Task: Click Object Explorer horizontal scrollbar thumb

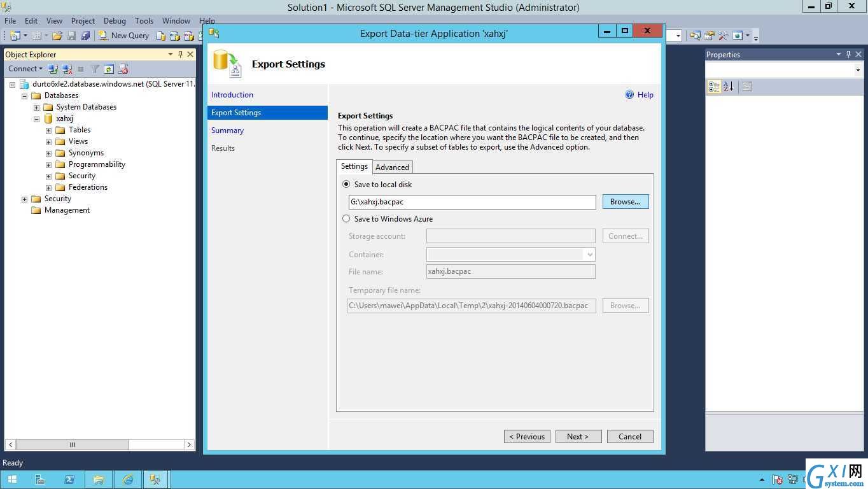Action: 72,444
